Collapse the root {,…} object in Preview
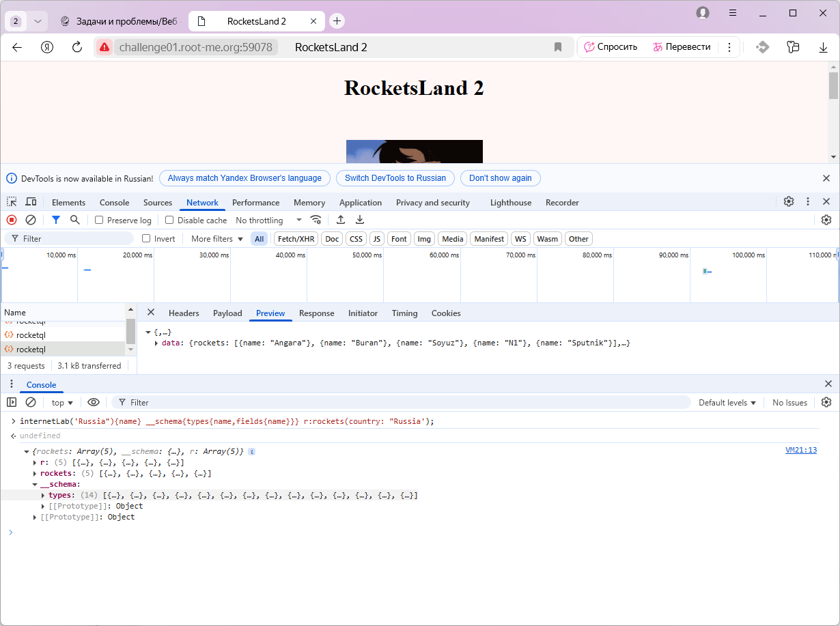 tap(148, 332)
